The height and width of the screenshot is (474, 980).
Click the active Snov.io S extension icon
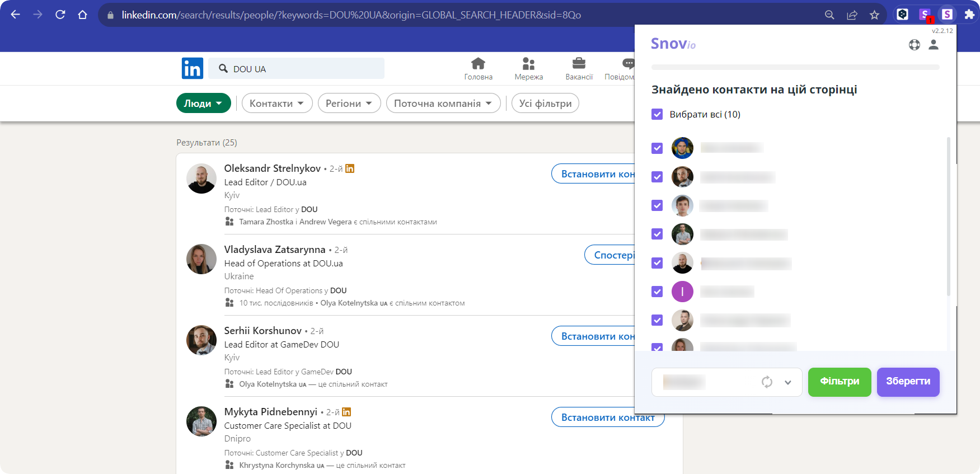coord(947,15)
